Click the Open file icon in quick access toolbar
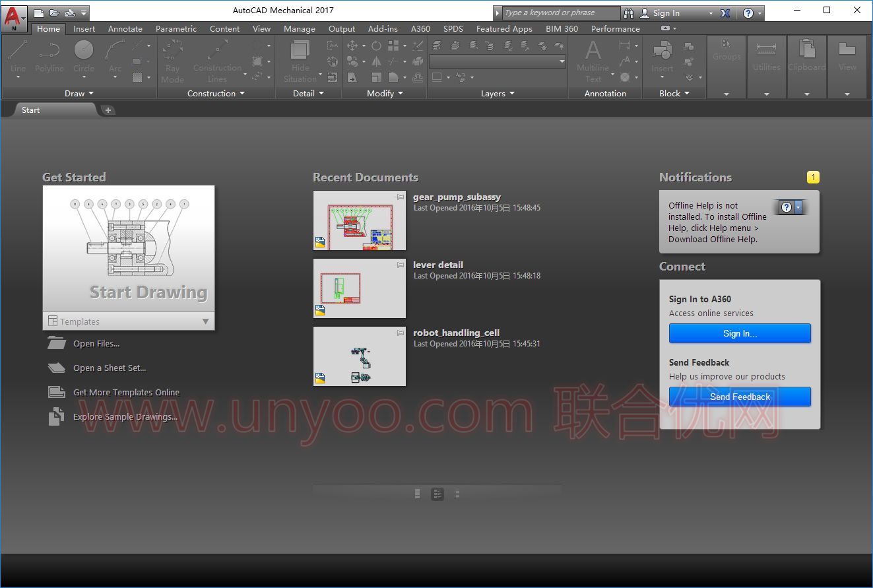The width and height of the screenshot is (873, 588). (54, 13)
